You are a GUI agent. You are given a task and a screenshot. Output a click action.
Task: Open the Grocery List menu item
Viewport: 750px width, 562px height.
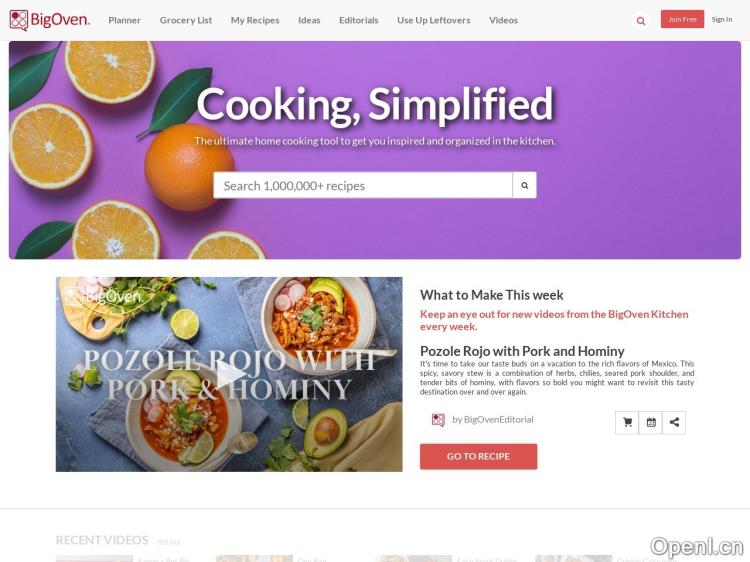pyautogui.click(x=186, y=20)
